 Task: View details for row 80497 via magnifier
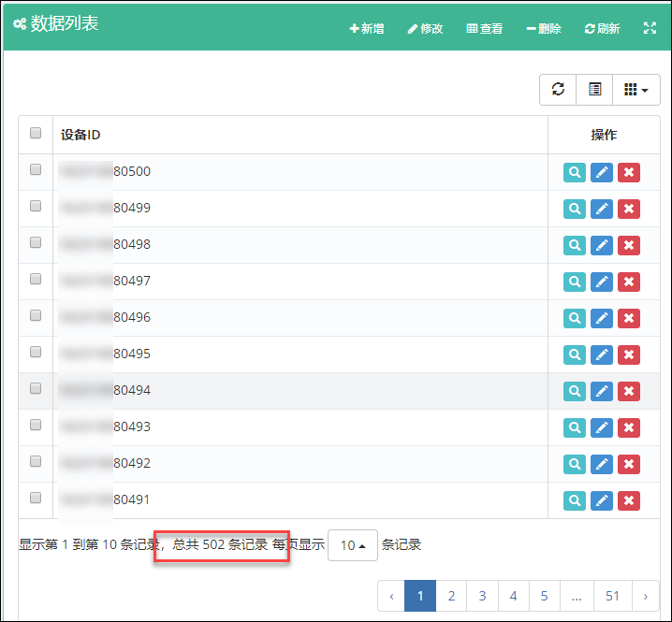pos(575,282)
